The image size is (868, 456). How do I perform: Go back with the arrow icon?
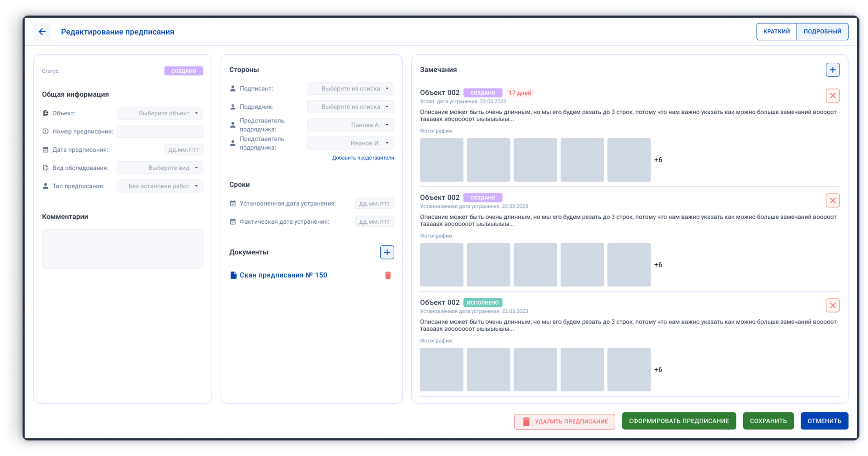coord(42,32)
